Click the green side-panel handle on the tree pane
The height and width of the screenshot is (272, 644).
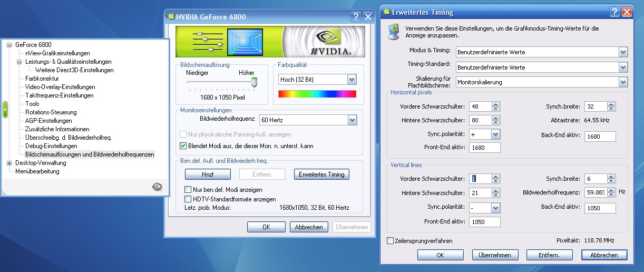pos(5,109)
